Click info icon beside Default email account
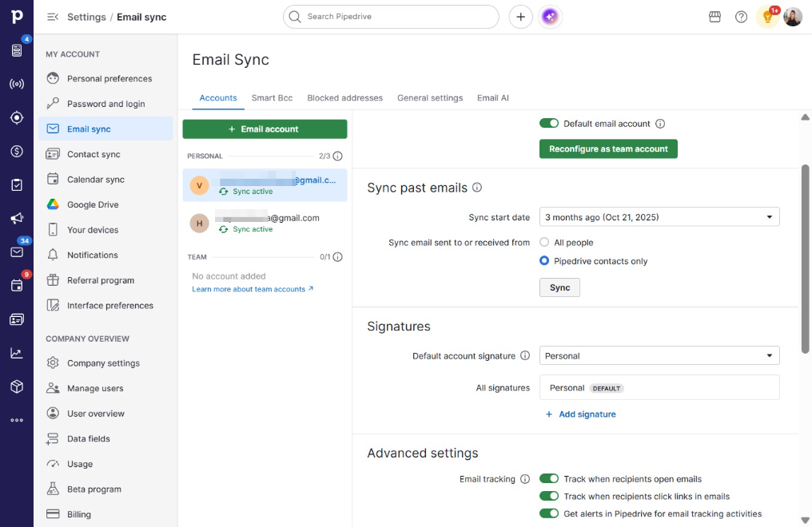 pos(660,124)
